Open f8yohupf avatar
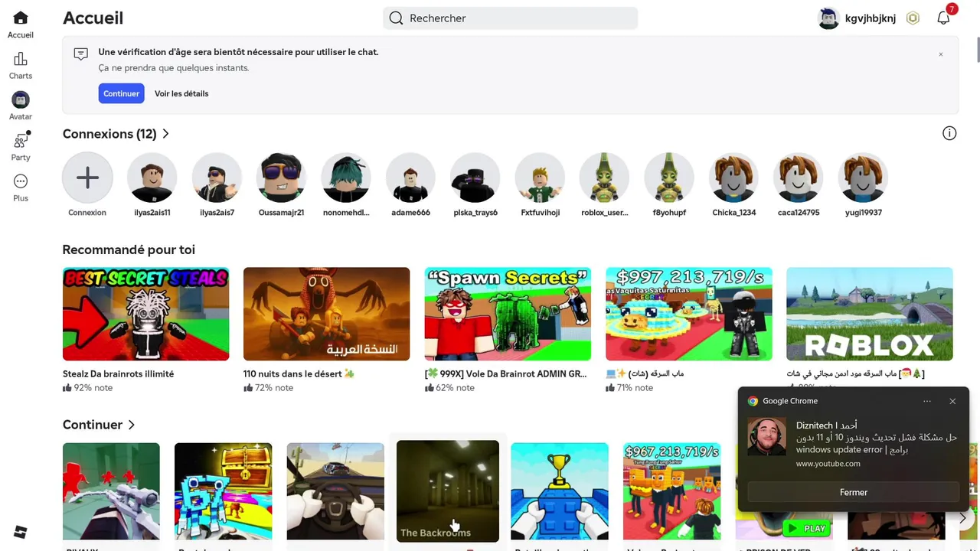The image size is (980, 551). click(669, 178)
